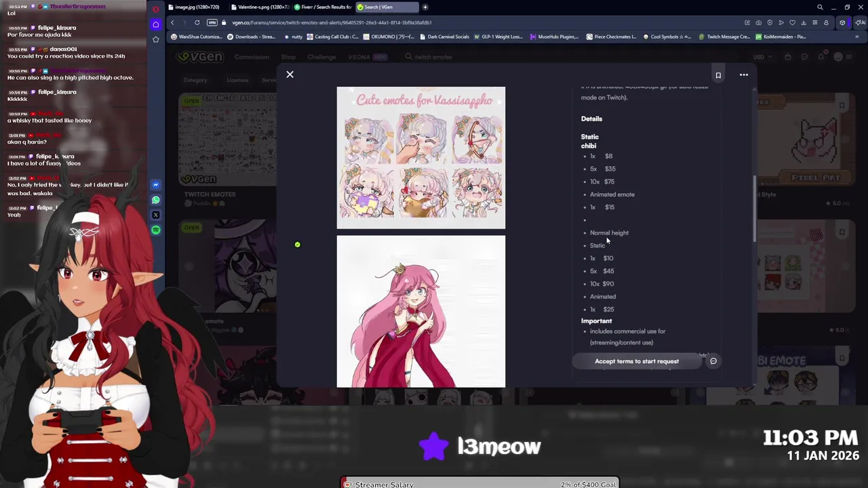Expand the Licenses filter behind the modal

click(238, 80)
